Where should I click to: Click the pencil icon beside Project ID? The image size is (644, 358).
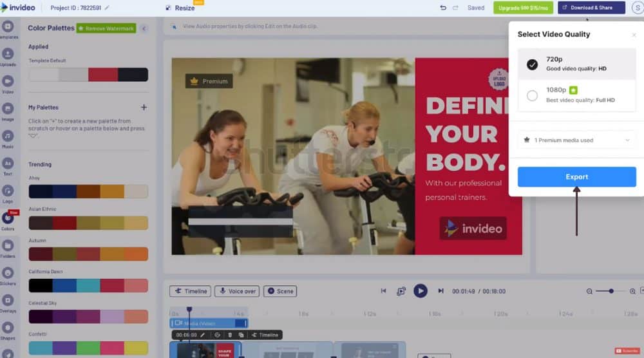coord(107,8)
